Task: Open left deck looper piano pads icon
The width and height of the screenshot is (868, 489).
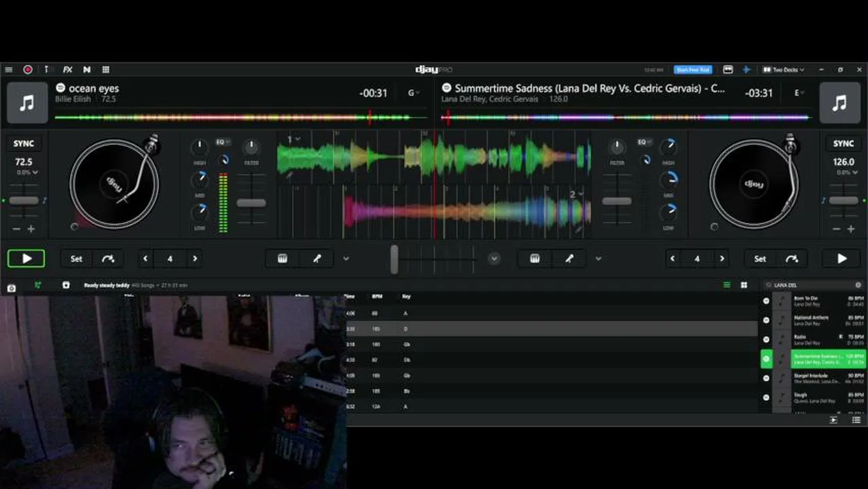Action: coord(283,259)
